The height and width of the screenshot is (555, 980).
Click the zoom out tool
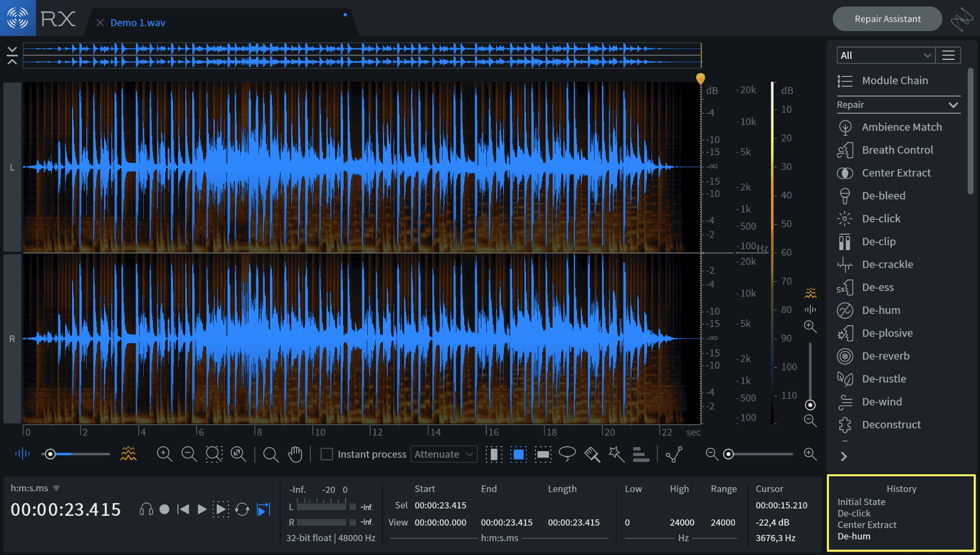(189, 454)
